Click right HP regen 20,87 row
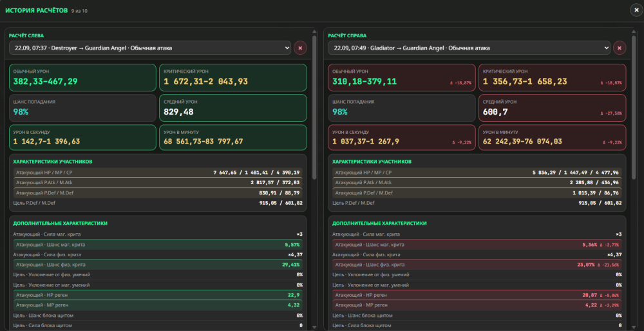644x331 pixels. (477, 295)
